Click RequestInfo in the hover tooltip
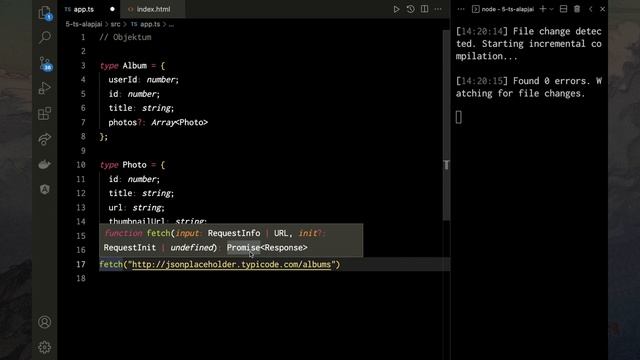This screenshot has width=640, height=360. click(234, 233)
